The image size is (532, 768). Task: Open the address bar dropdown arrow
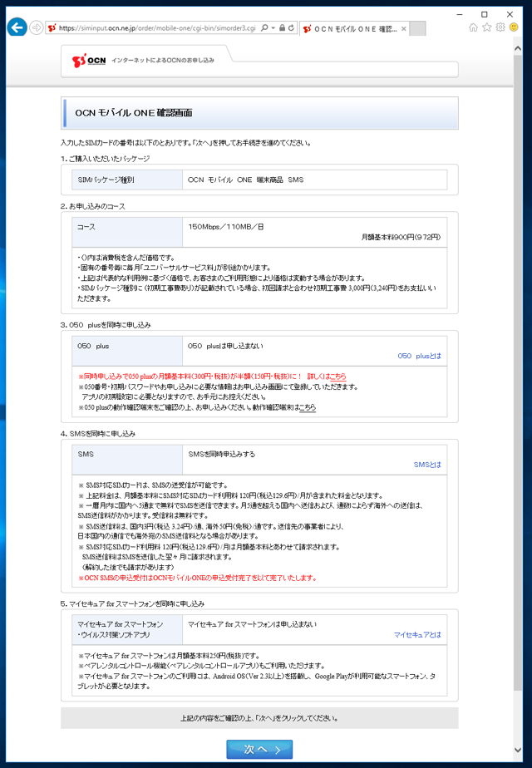[x=273, y=28]
